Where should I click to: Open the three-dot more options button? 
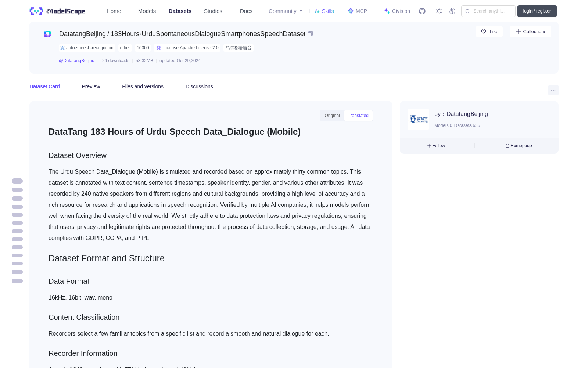click(553, 90)
